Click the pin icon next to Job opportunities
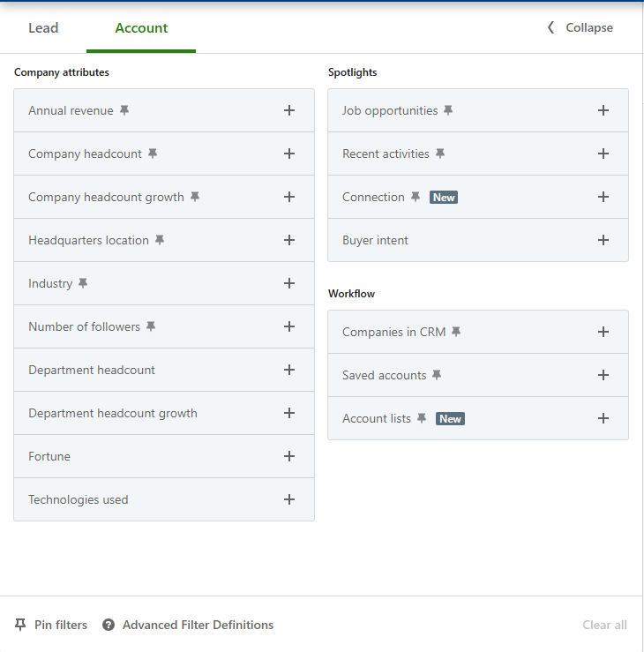 448,110
